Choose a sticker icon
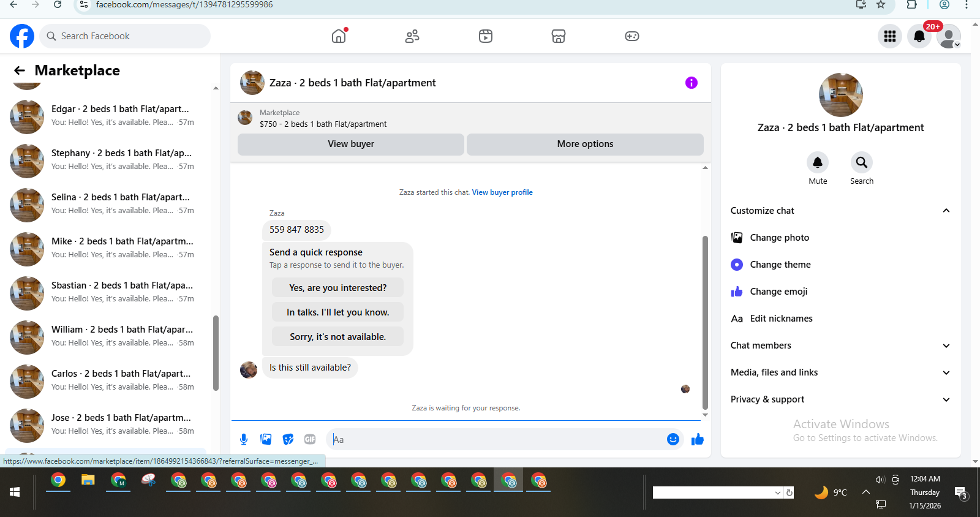 tap(288, 439)
